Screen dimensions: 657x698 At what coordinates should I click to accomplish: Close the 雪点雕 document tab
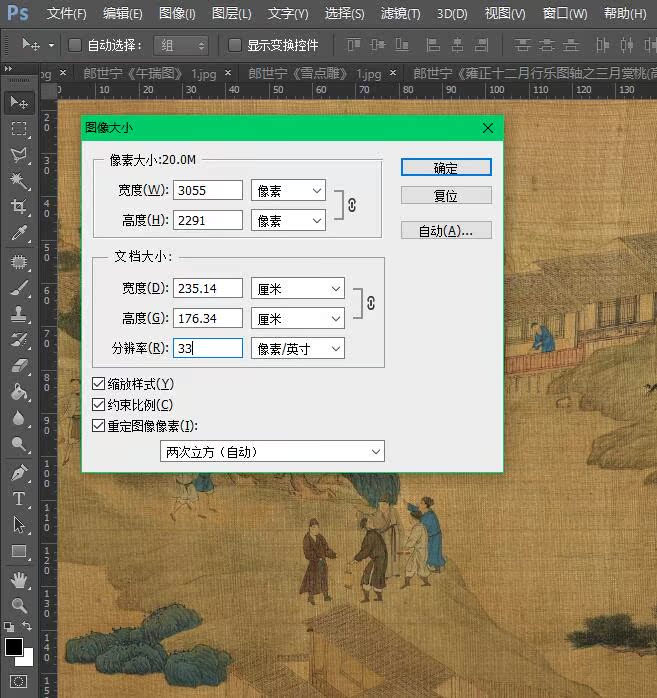pos(393,73)
